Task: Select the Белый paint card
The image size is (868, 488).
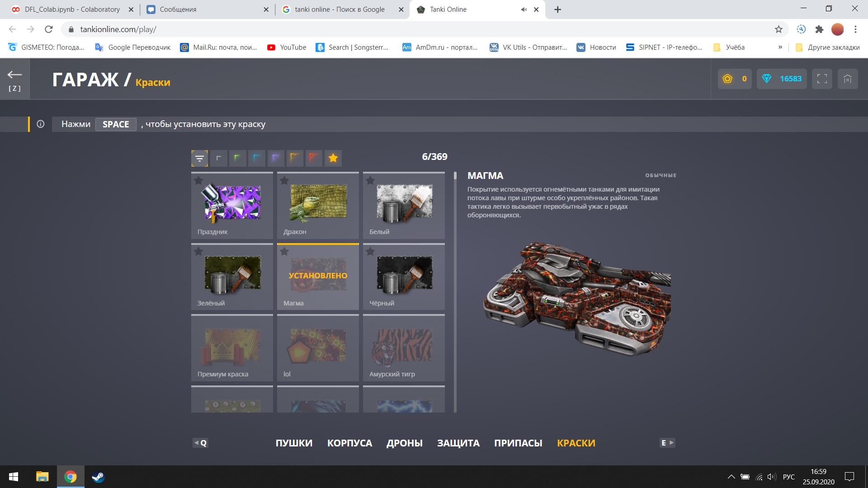Action: click(404, 206)
